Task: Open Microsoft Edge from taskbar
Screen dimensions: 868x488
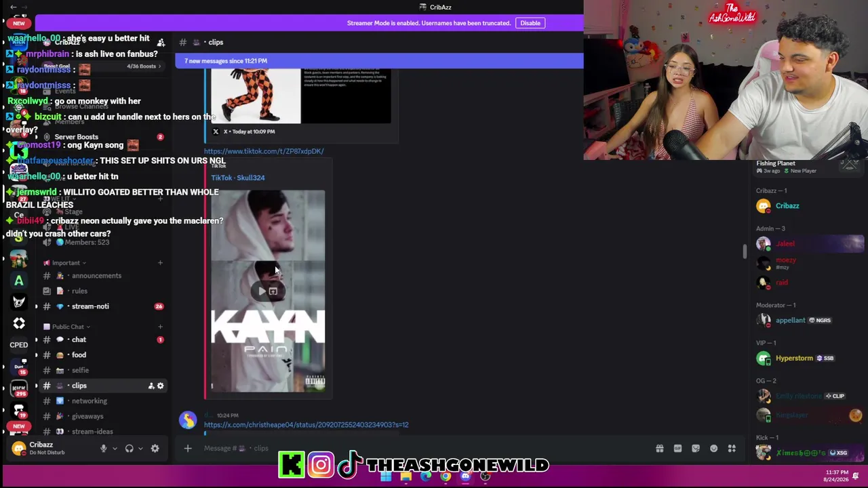Action: 425,476
